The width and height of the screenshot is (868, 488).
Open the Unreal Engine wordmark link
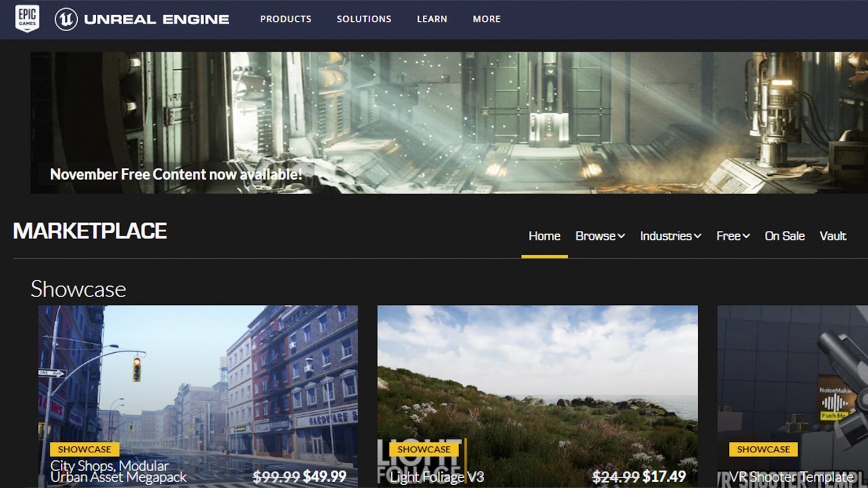(x=157, y=19)
